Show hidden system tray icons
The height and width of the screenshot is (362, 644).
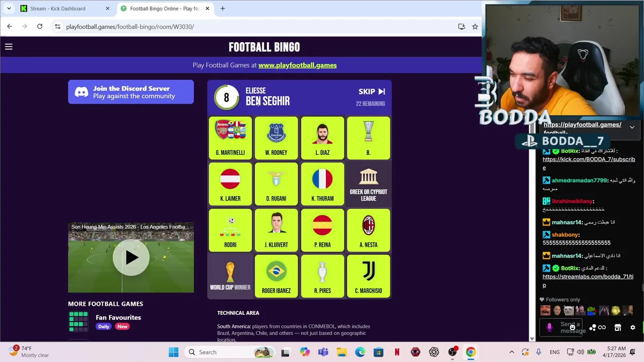point(512,352)
